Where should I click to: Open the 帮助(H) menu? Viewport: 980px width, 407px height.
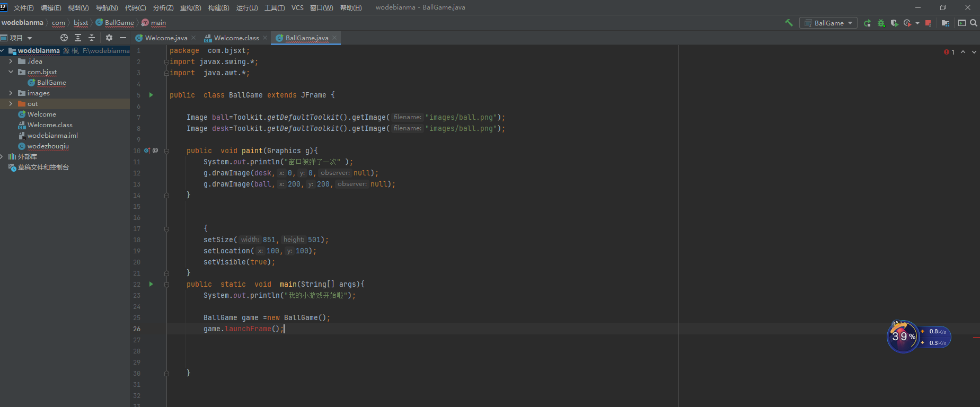(x=351, y=7)
